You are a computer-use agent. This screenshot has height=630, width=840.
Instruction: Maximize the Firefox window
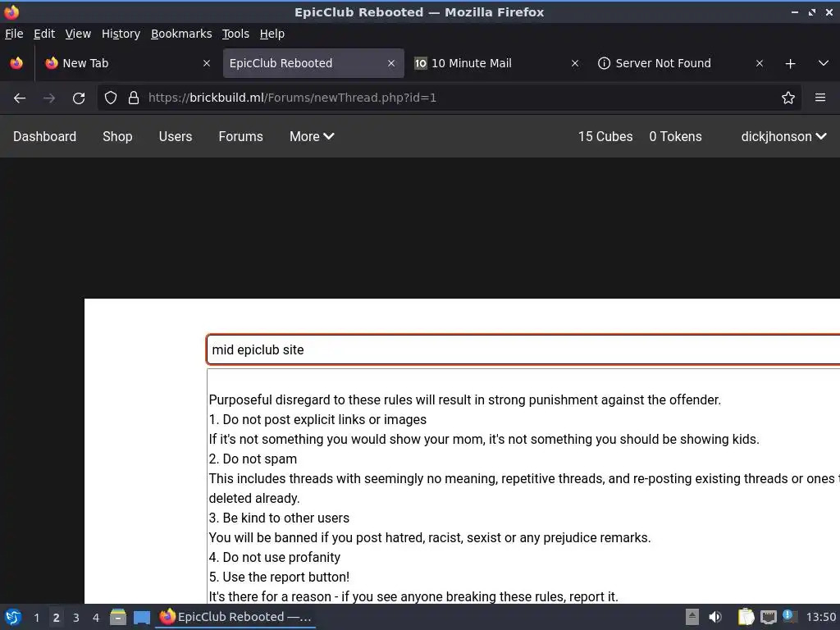coord(811,11)
